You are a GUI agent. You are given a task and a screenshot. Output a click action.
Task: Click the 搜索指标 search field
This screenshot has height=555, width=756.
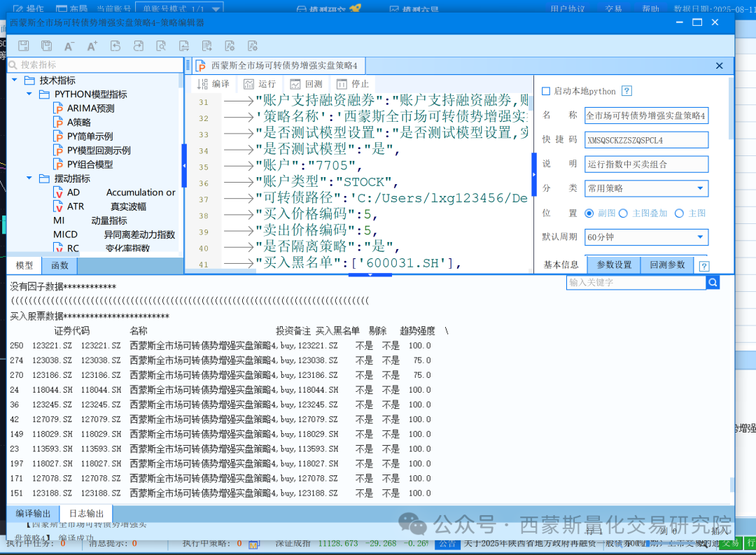(95, 64)
